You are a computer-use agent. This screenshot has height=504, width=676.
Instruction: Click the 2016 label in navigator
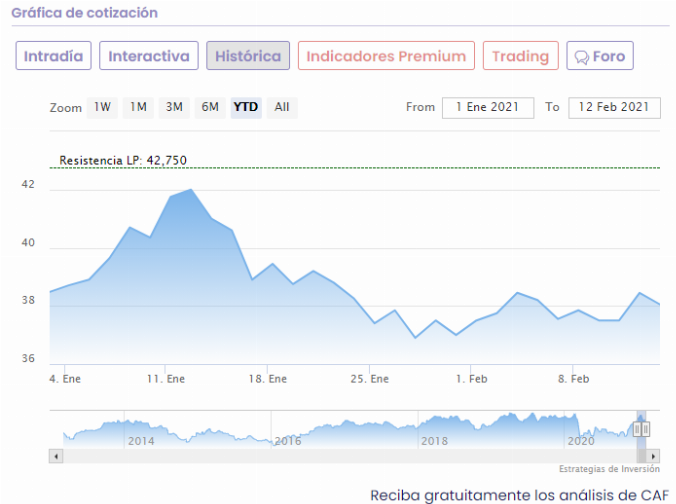coord(288,441)
